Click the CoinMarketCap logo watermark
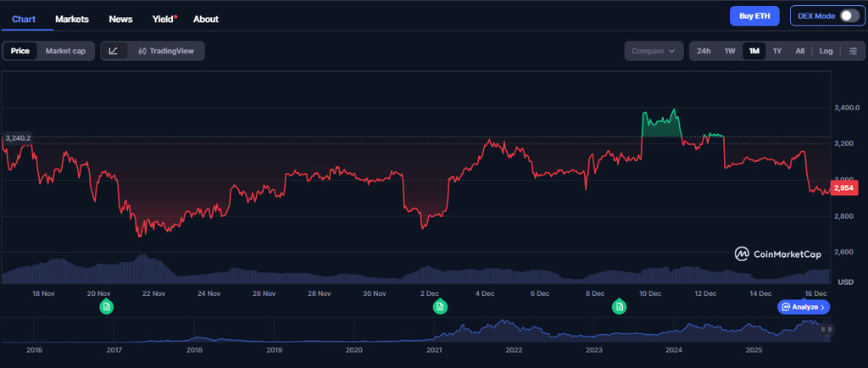 pyautogui.click(x=776, y=253)
